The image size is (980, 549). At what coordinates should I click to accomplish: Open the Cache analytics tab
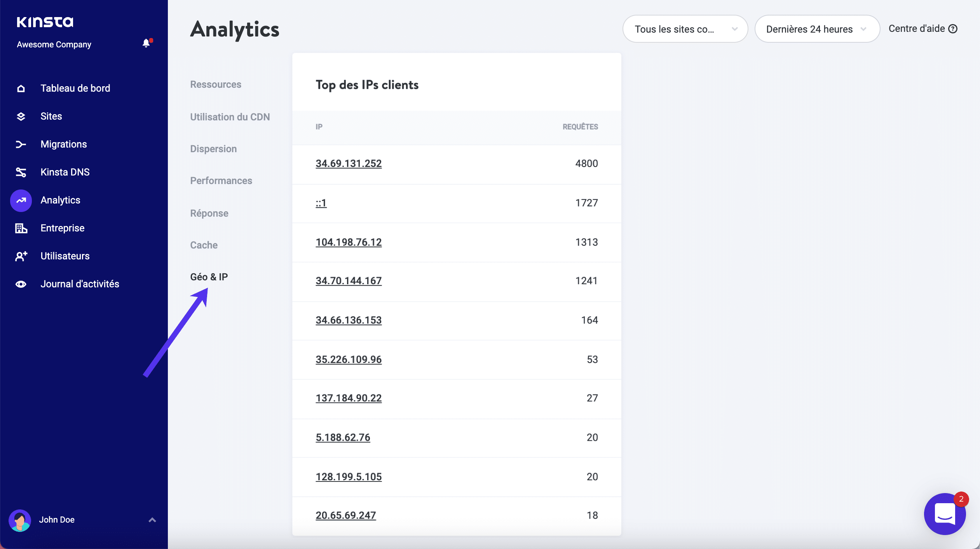click(204, 245)
